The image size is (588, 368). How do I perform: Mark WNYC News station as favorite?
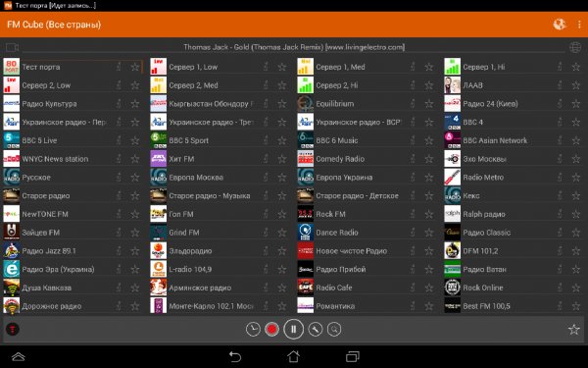coord(135,159)
